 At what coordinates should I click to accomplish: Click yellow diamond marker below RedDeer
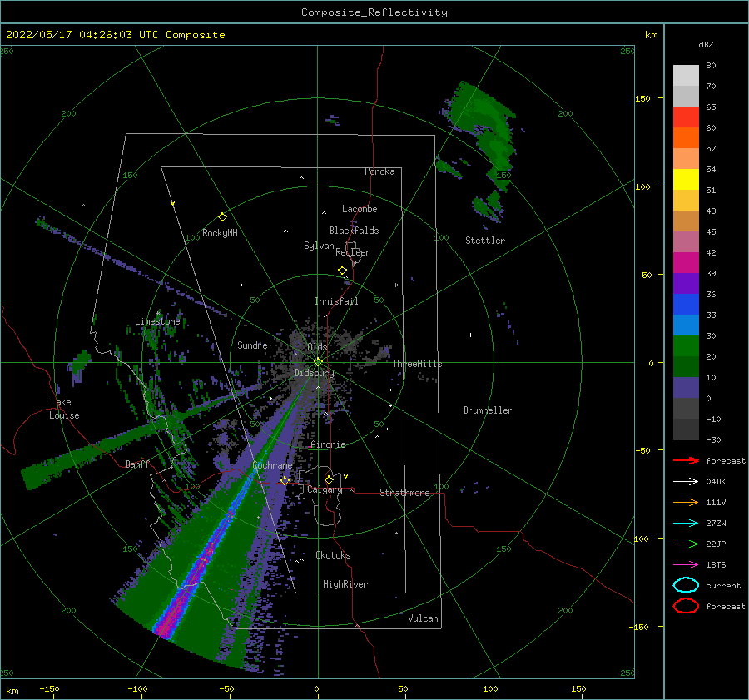[x=343, y=271]
